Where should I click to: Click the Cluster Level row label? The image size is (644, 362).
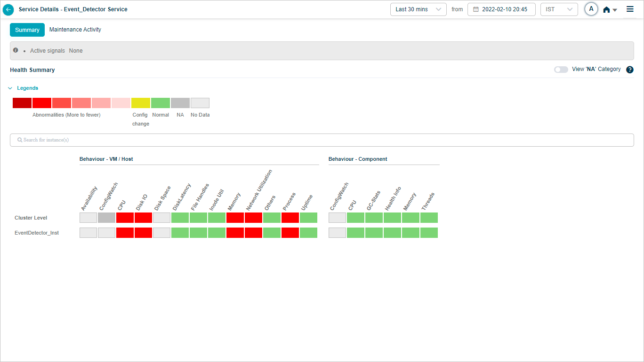pyautogui.click(x=31, y=218)
